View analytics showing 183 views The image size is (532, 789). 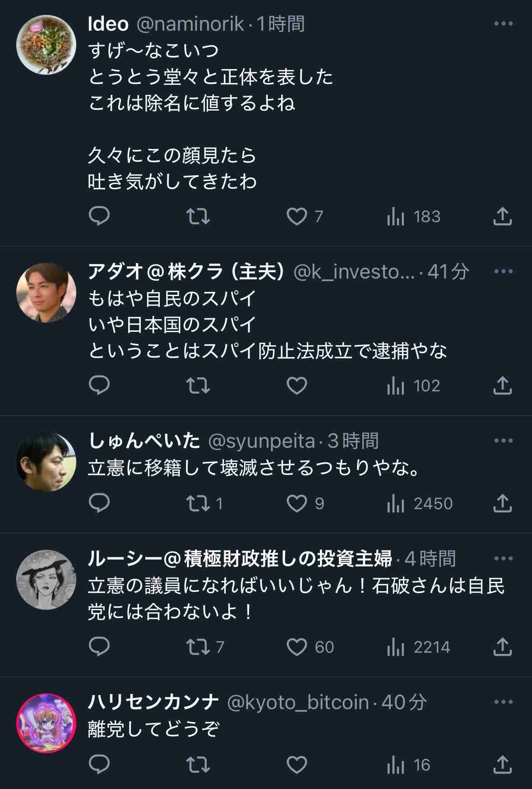414,217
